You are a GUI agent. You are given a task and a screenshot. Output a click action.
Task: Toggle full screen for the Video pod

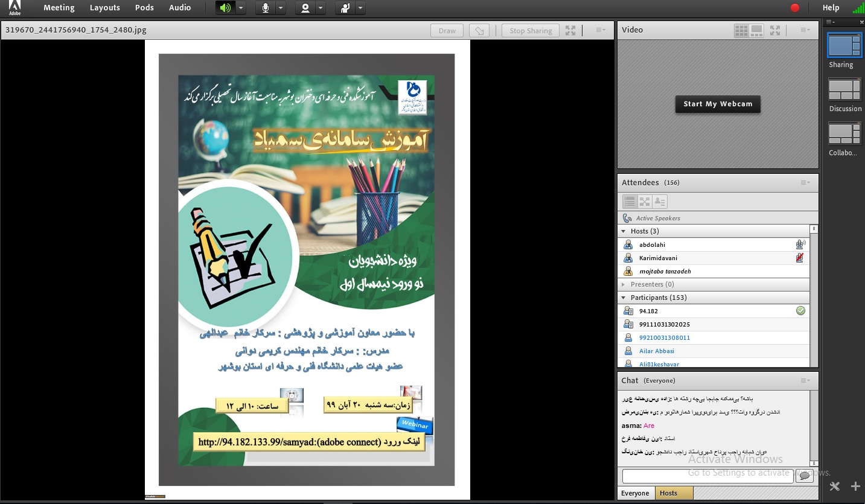coord(775,30)
